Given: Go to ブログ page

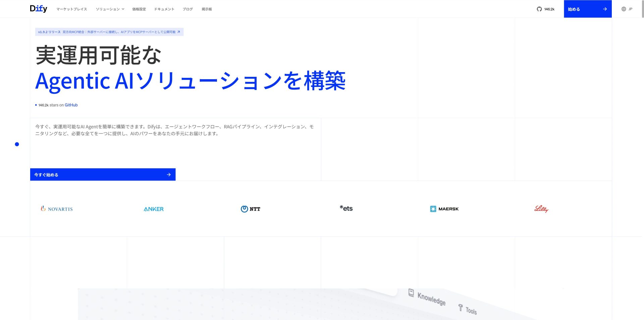Looking at the screenshot, I should [x=187, y=9].
